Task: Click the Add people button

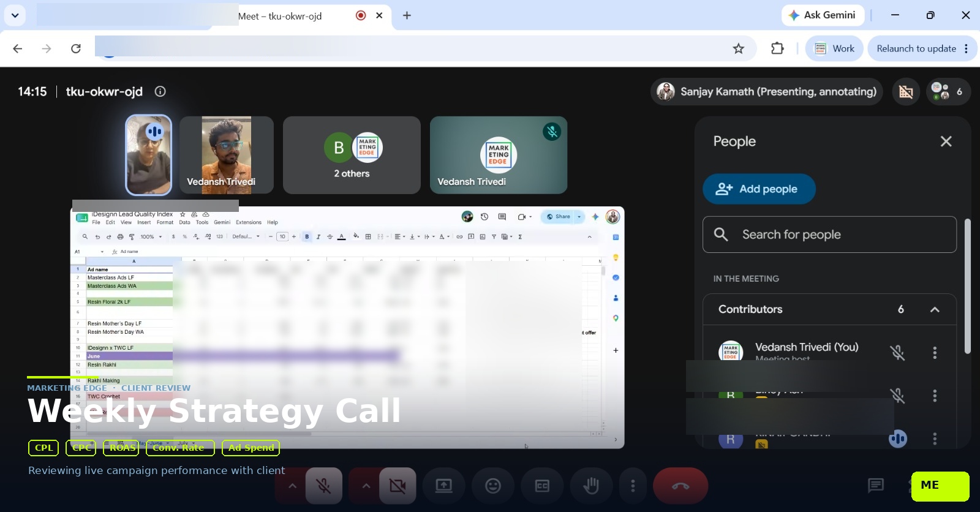Action: (759, 189)
